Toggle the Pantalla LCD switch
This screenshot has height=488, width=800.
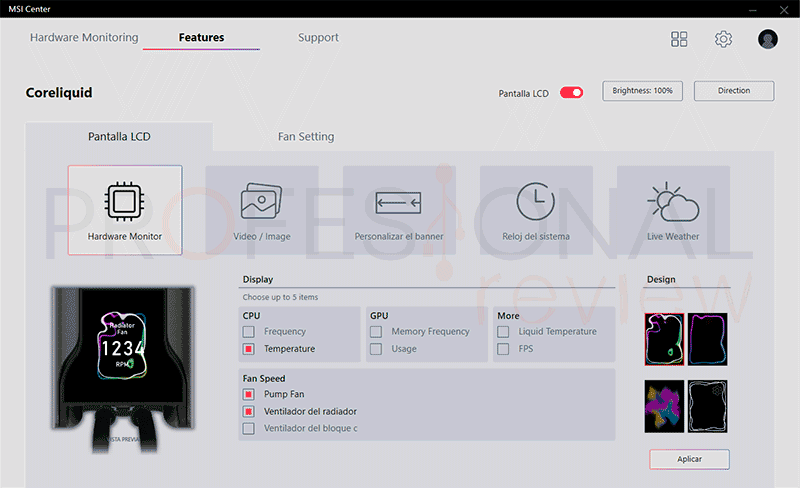point(571,92)
